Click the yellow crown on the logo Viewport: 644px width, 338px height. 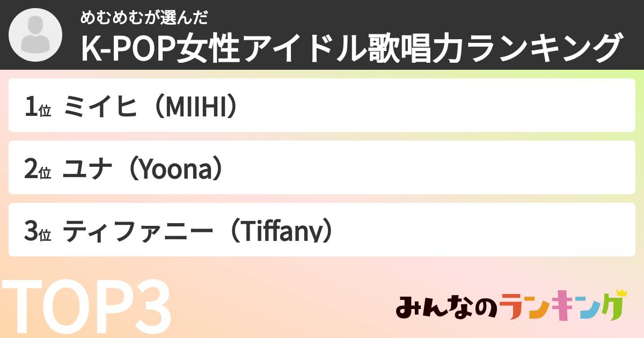[x=621, y=293]
